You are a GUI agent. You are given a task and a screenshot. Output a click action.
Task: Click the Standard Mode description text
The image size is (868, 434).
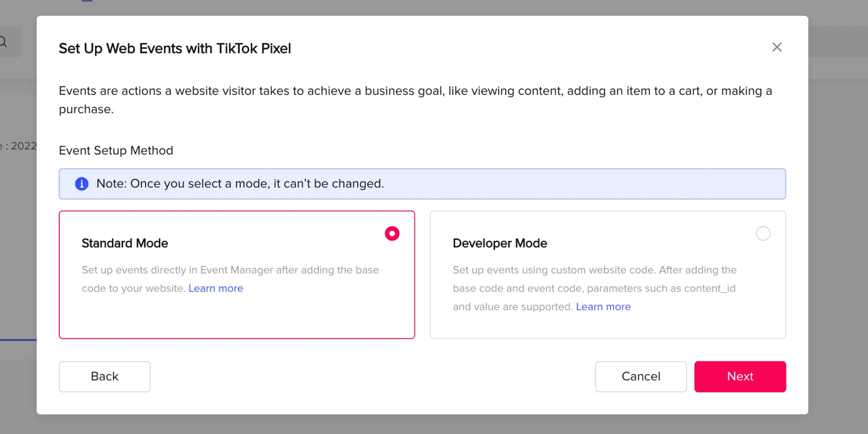coord(230,279)
